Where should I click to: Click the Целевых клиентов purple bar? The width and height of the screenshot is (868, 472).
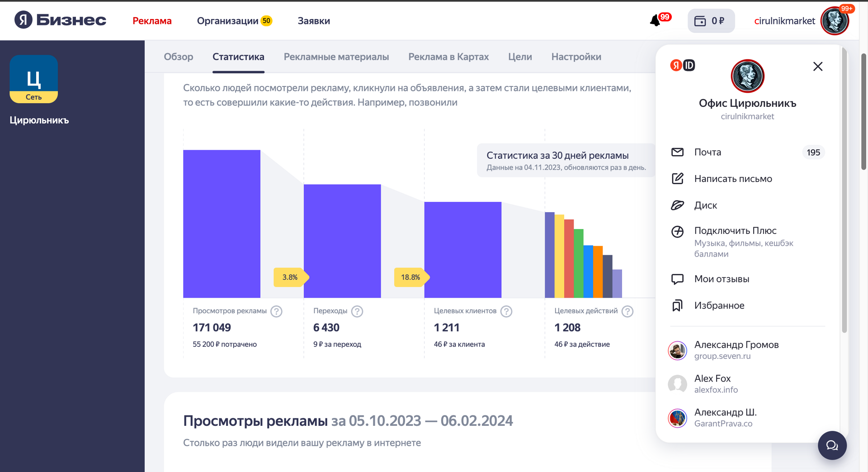click(463, 250)
